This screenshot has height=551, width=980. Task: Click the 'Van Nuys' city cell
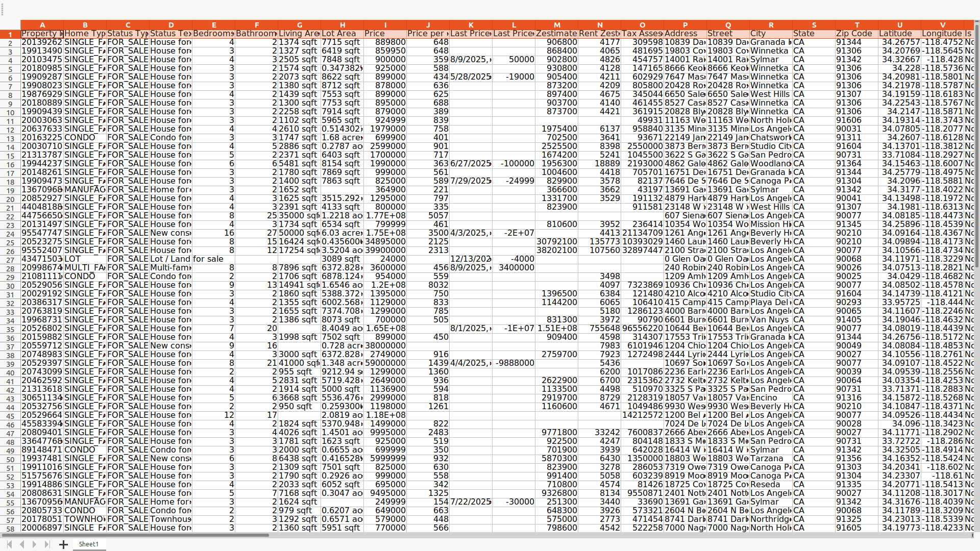click(x=771, y=320)
